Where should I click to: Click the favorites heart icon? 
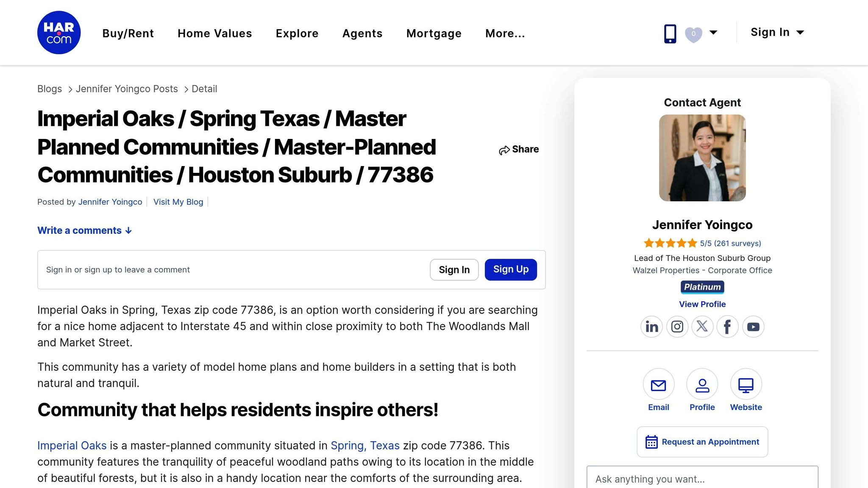pos(693,34)
